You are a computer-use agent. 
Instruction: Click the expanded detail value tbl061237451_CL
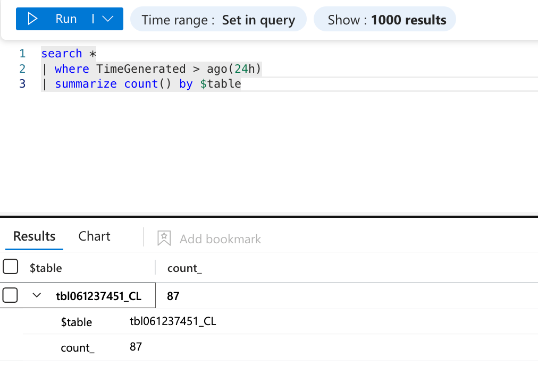(173, 321)
